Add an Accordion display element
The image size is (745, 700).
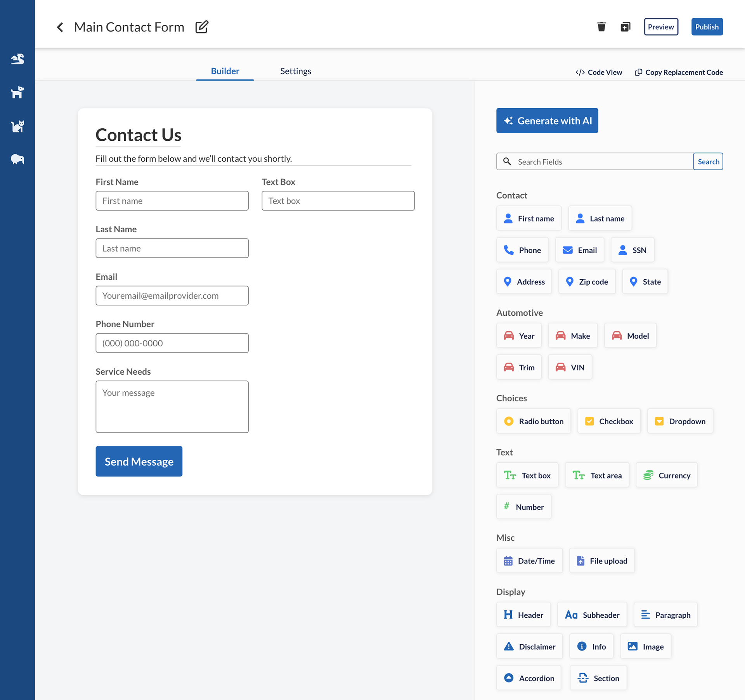(x=528, y=678)
